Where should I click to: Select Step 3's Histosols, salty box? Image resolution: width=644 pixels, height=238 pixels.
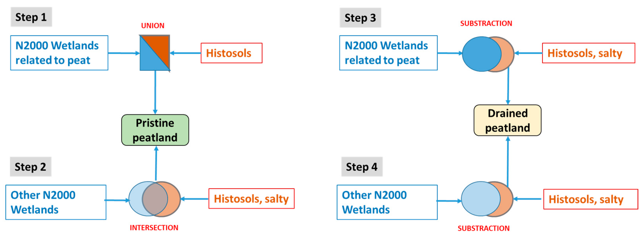click(588, 53)
